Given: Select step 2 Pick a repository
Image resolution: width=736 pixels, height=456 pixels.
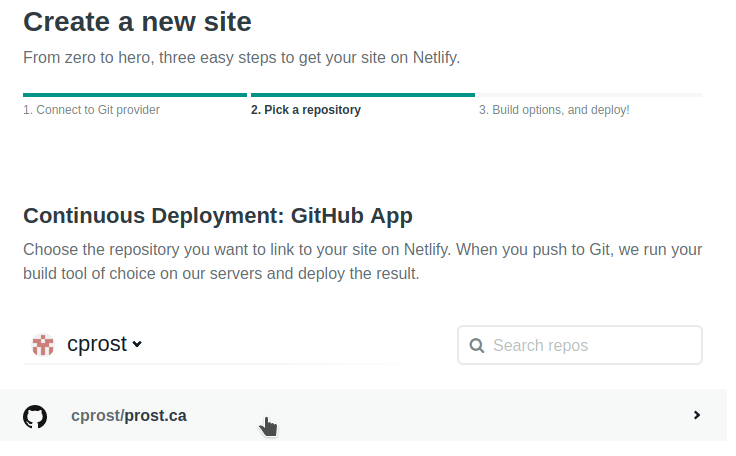Looking at the screenshot, I should [x=306, y=110].
